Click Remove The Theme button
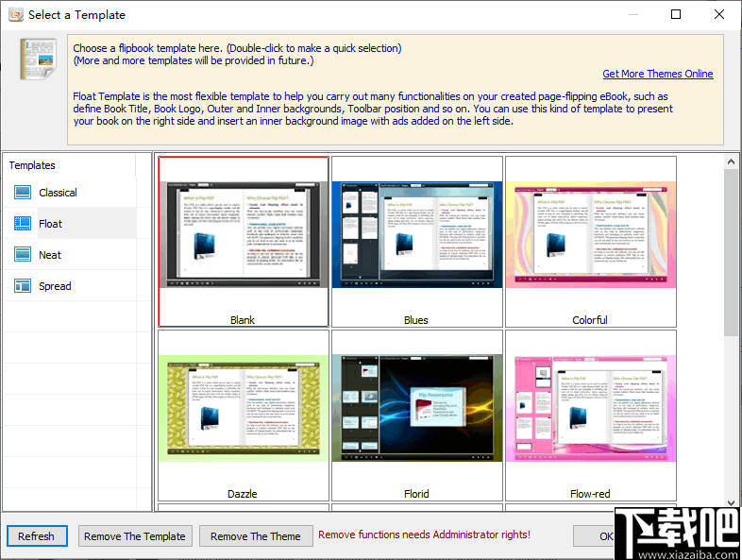 coord(256,535)
